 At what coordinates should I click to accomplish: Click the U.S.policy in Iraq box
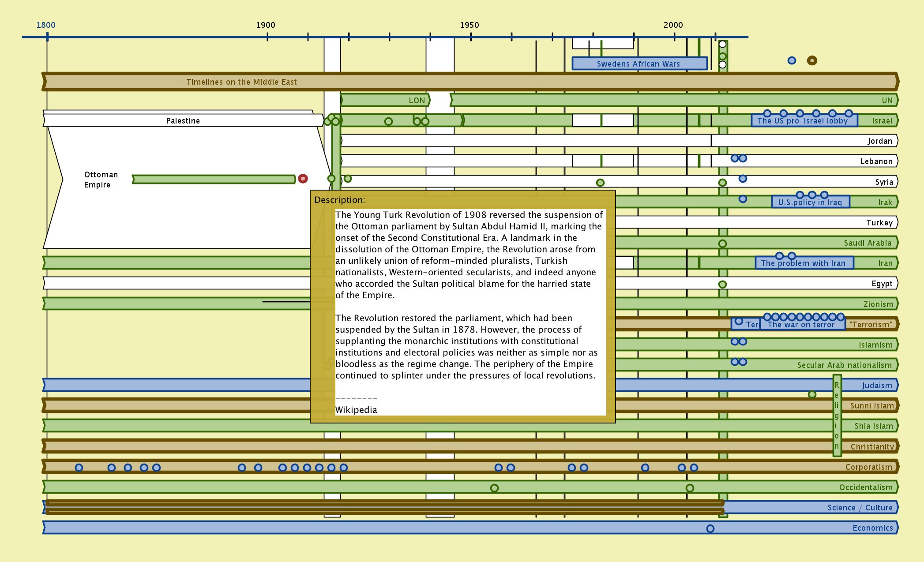coord(810,202)
